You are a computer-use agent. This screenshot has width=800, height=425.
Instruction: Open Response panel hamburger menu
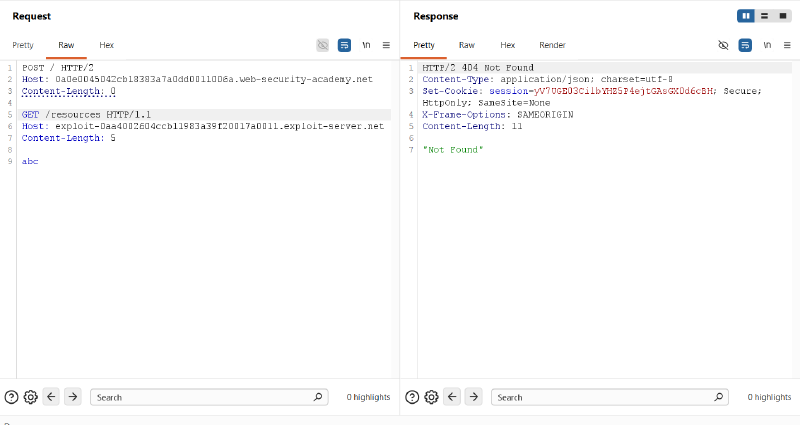point(787,45)
